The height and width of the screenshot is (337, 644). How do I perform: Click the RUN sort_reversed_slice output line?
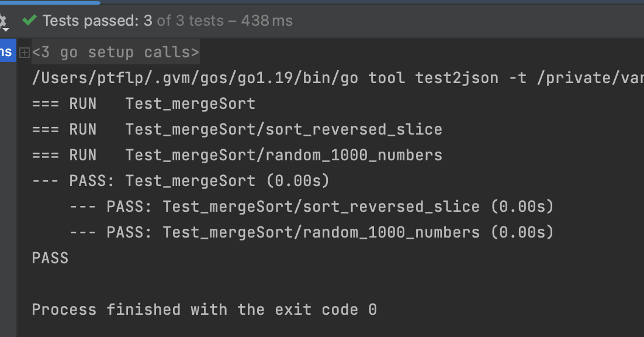[237, 130]
